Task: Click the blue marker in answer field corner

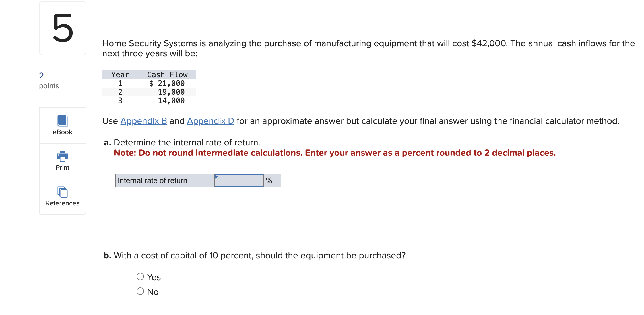Action: click(216, 176)
